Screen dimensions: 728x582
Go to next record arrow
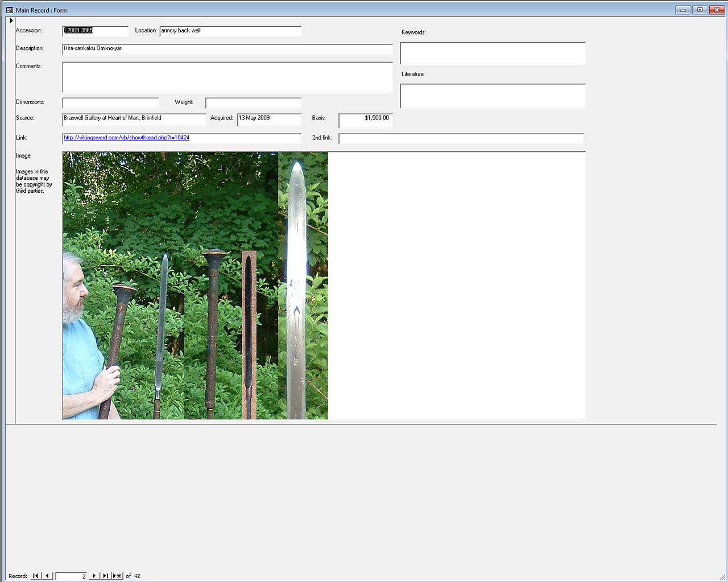pyautogui.click(x=94, y=576)
